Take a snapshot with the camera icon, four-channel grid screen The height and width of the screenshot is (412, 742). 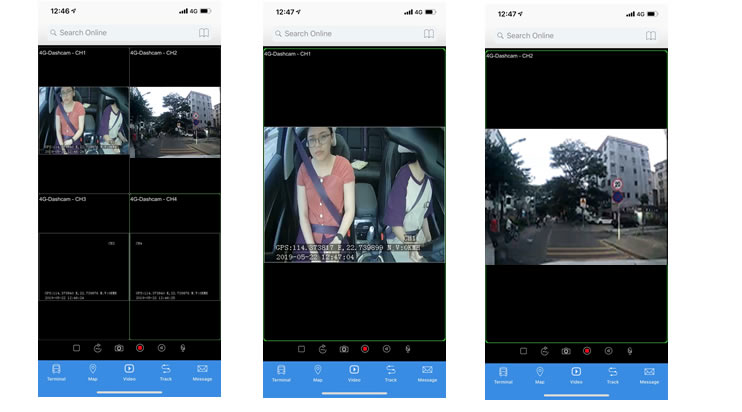(x=119, y=348)
